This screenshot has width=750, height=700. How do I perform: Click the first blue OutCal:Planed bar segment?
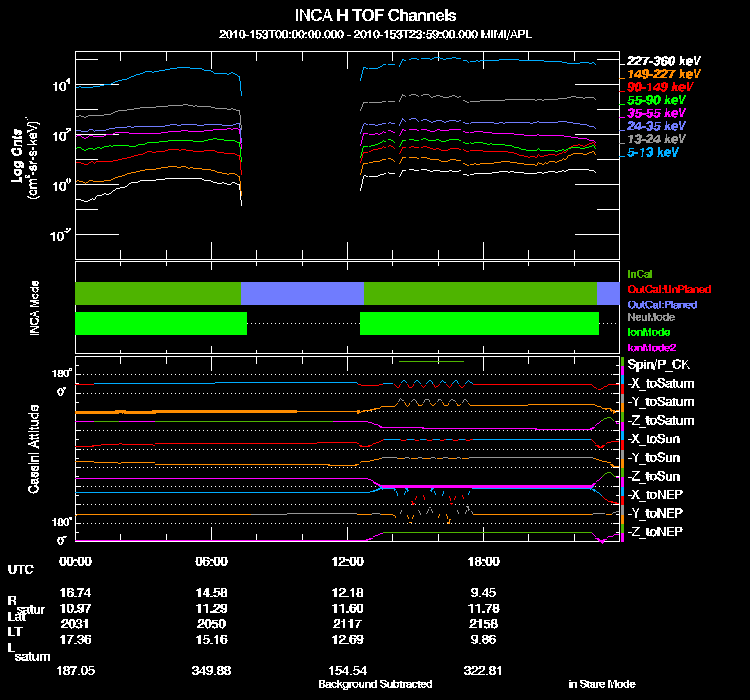pyautogui.click(x=302, y=293)
